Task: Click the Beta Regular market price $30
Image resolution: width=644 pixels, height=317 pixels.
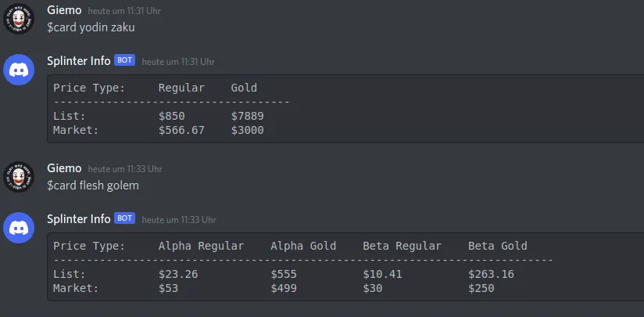Action: [373, 288]
